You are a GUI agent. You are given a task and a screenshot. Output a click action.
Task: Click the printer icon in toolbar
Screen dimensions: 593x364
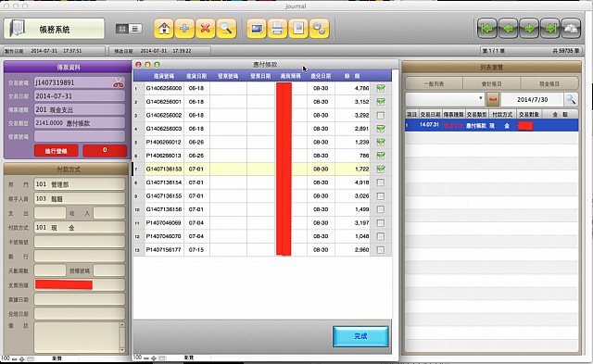(278, 29)
